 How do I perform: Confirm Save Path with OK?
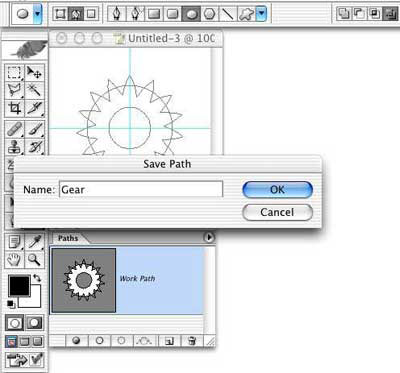point(277,190)
